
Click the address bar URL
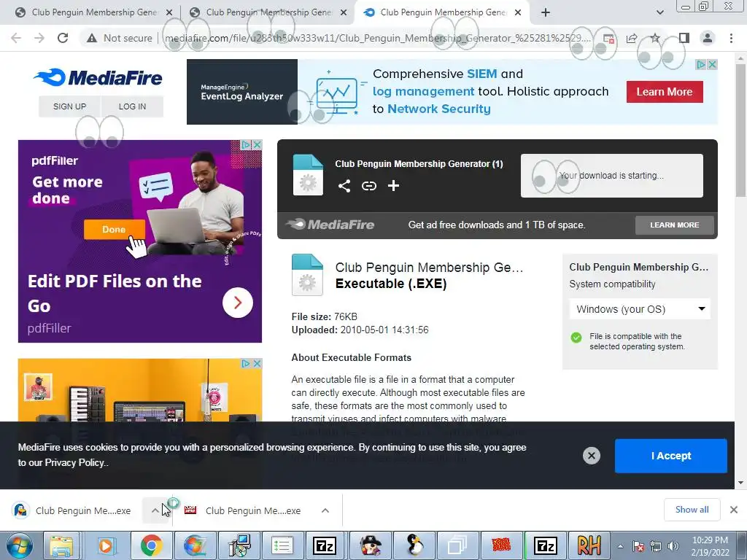tap(377, 38)
